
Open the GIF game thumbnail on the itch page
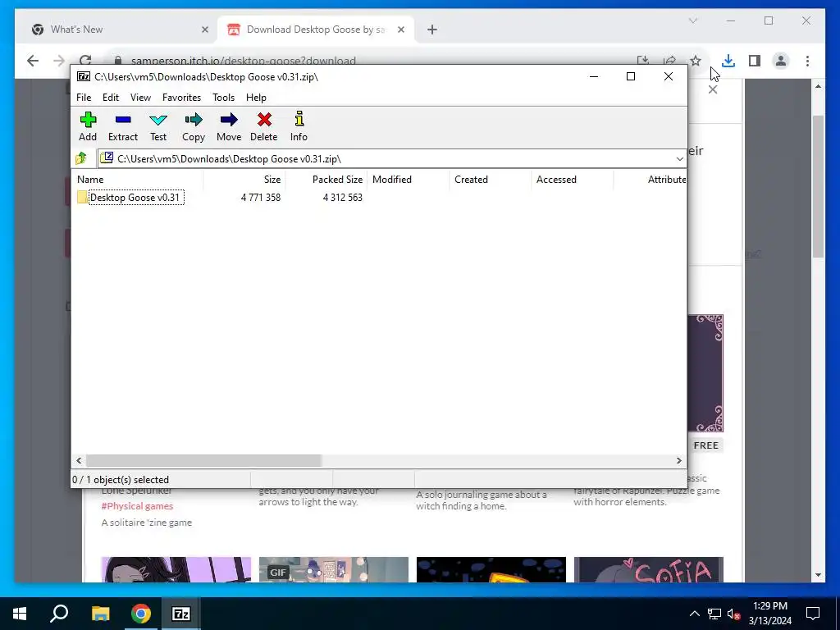pyautogui.click(x=333, y=569)
